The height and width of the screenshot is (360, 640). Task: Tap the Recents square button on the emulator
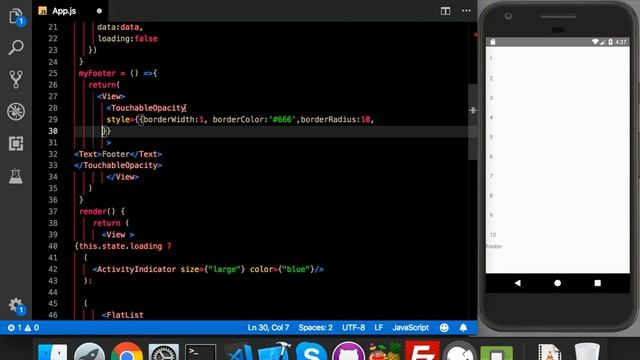[x=598, y=283]
